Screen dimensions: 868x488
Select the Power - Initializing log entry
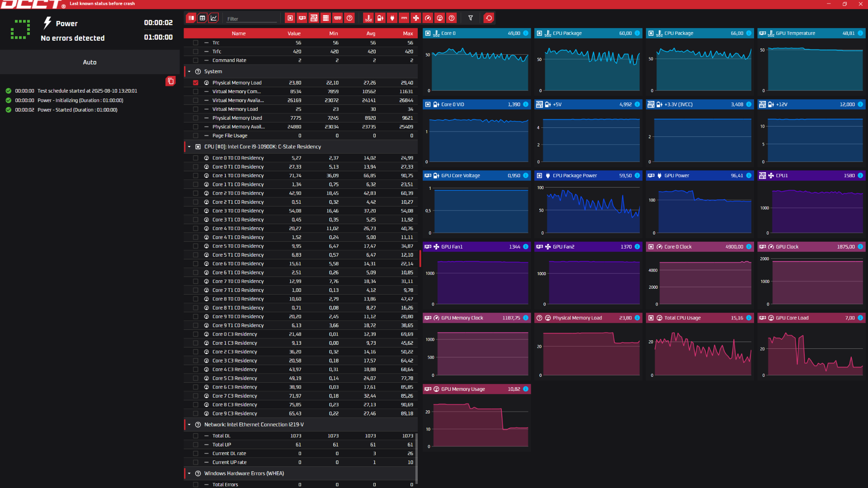[x=80, y=100]
